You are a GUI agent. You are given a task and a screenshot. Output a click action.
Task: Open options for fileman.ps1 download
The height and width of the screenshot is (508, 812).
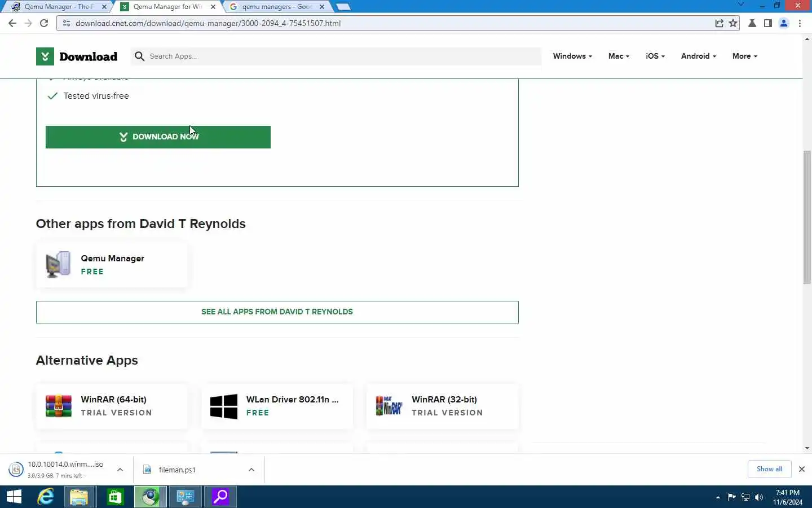tap(251, 470)
